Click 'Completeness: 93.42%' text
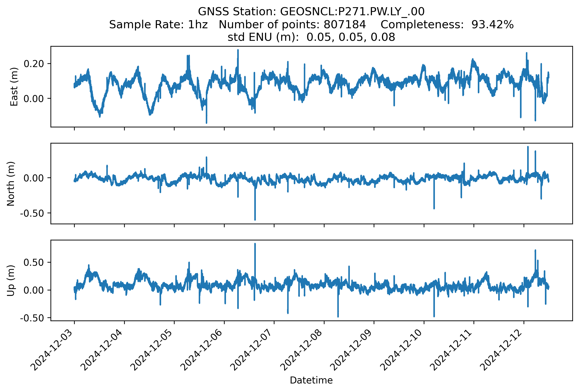The height and width of the screenshot is (392, 579). [x=447, y=25]
